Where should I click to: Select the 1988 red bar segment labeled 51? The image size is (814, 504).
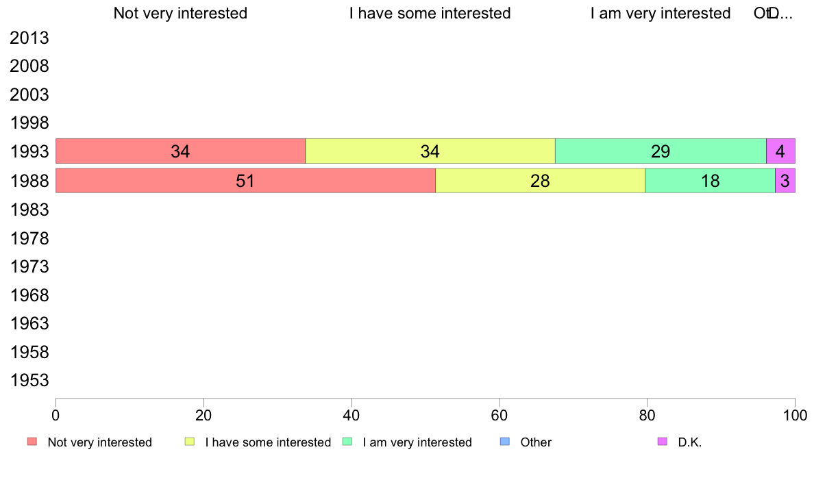point(245,181)
